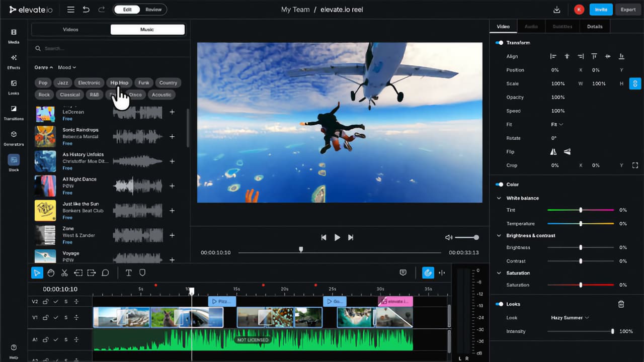Collapse the White balance section
The width and height of the screenshot is (644, 362).
[x=499, y=198]
